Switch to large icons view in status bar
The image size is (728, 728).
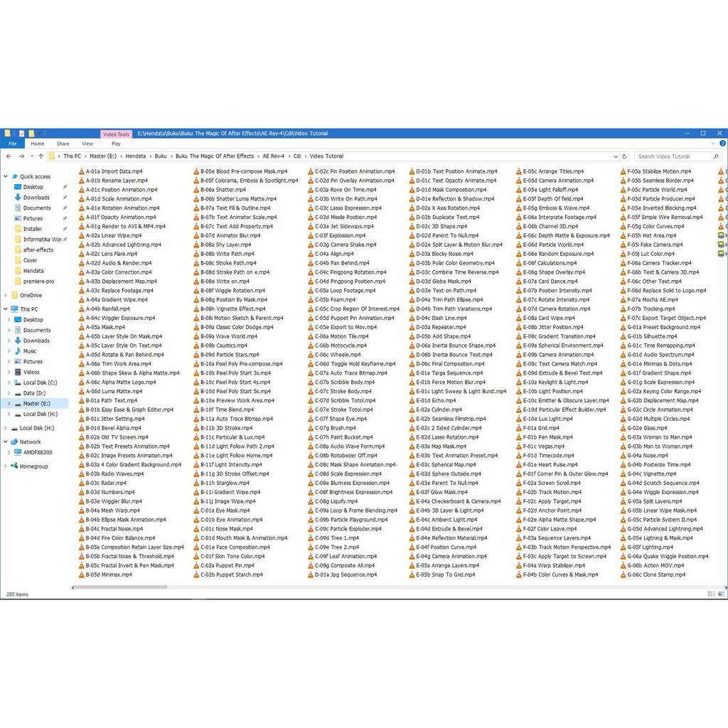[722, 594]
